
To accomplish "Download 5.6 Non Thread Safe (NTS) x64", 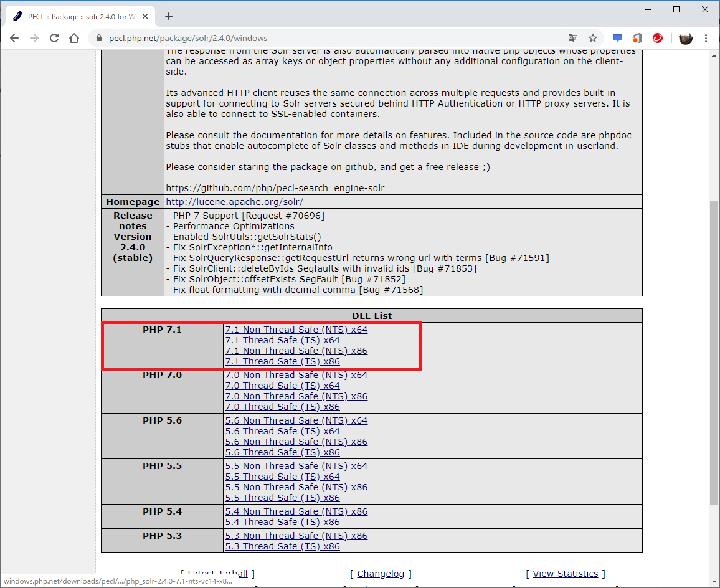I will [296, 420].
